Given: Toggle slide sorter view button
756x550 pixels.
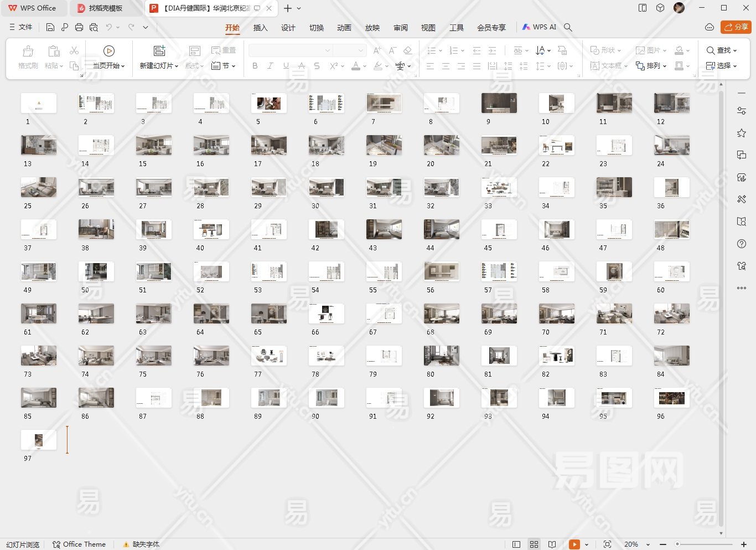Looking at the screenshot, I should click(534, 544).
